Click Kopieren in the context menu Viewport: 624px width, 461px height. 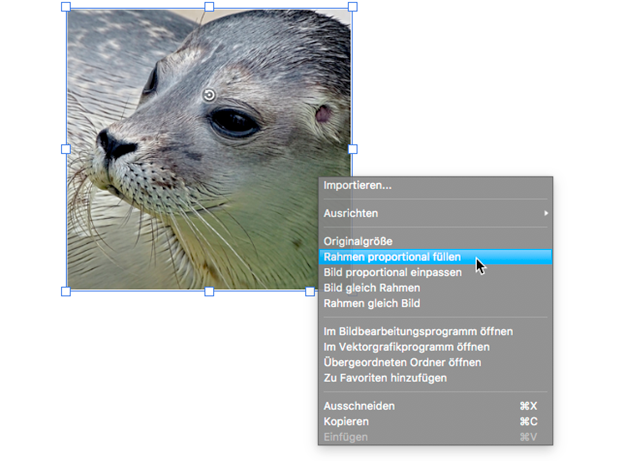click(x=345, y=421)
